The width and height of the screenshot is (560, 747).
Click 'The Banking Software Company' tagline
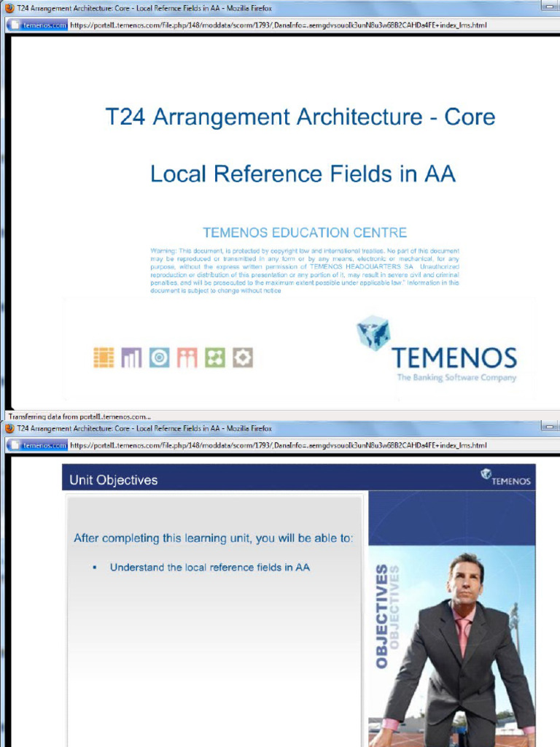tap(456, 377)
